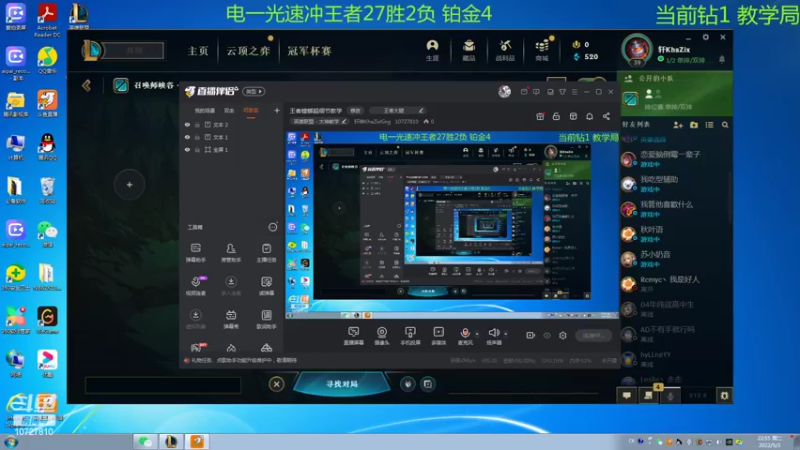Open friend 苏小奶音 in friends list
800x450 pixels.
click(x=674, y=259)
